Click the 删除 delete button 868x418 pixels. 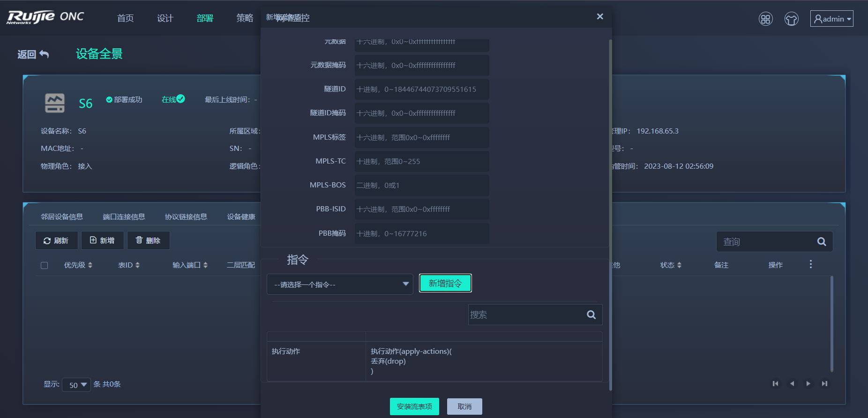coord(148,240)
